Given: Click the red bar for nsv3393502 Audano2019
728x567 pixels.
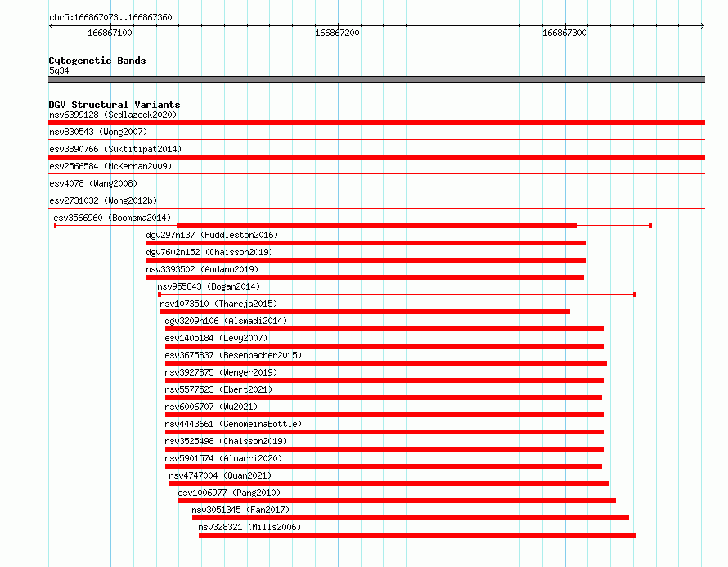Looking at the screenshot, I should click(365, 277).
